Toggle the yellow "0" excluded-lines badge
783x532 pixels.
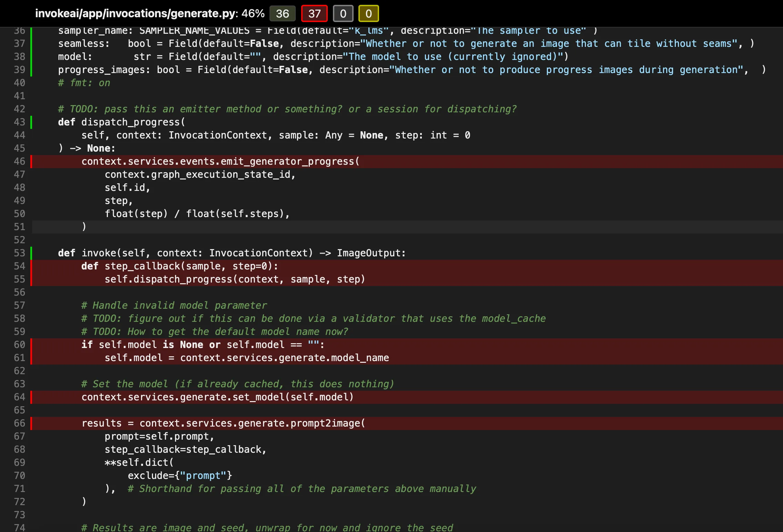point(368,14)
